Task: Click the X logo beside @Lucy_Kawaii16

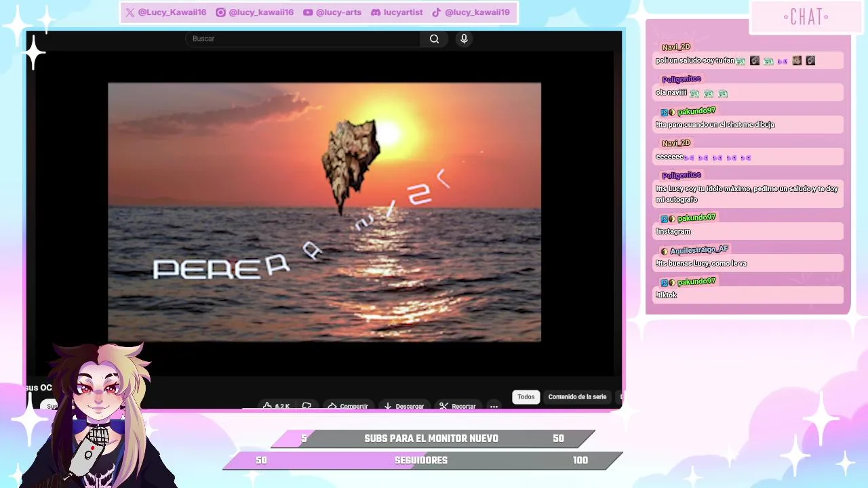Action: click(x=130, y=12)
